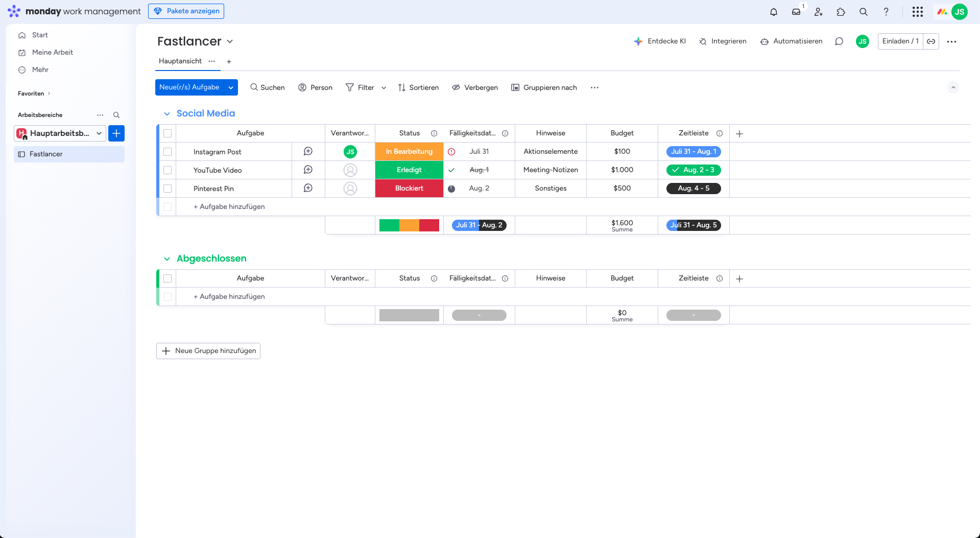Select all items in Social Media group
The height and width of the screenshot is (538, 980).
coord(168,133)
